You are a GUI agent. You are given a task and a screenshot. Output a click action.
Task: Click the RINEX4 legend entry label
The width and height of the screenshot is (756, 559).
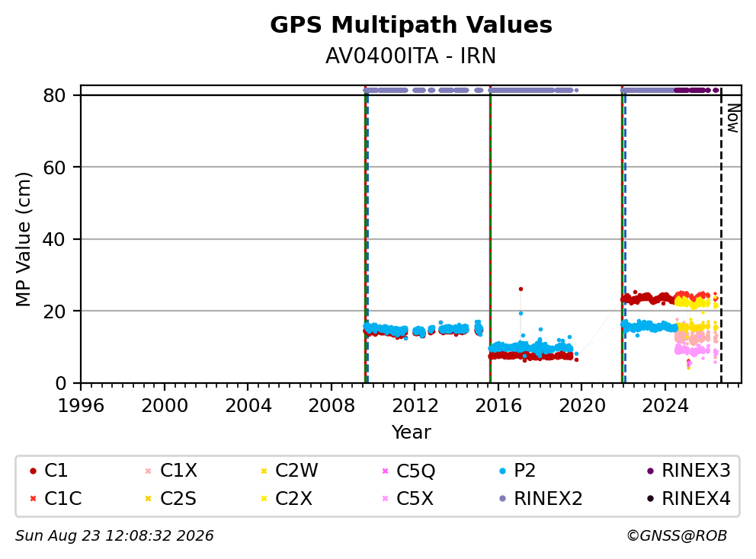click(x=697, y=499)
